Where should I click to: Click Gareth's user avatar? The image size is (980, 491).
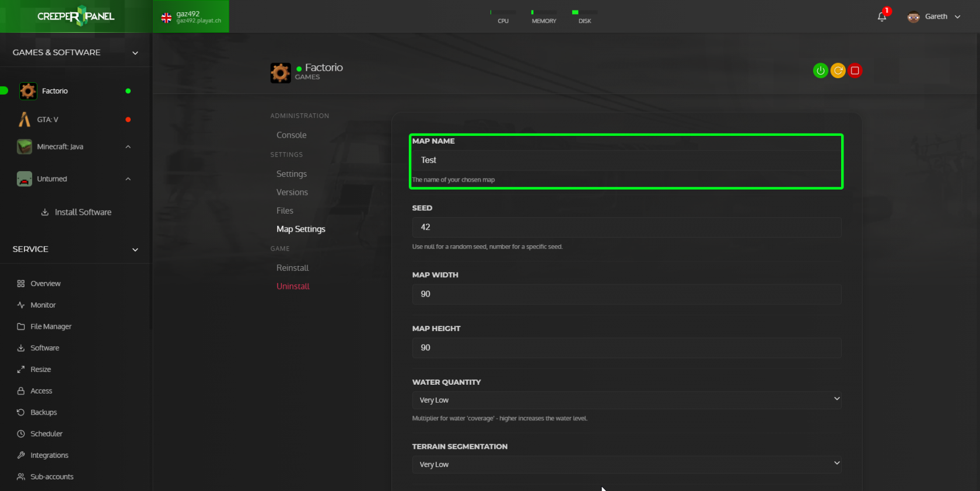(914, 17)
